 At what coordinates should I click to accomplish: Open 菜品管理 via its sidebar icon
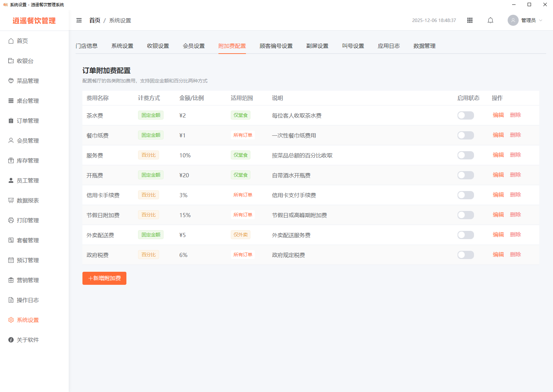pyautogui.click(x=11, y=81)
